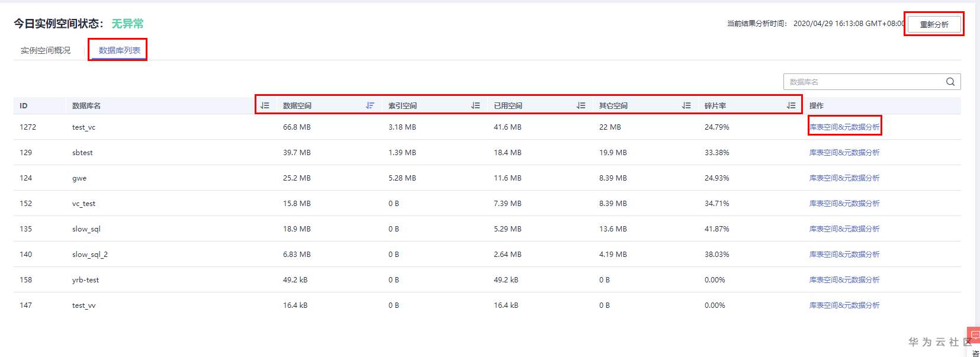Open 库表空间&元数据分析 for slow_sql
The image size is (980, 357).
[x=844, y=229]
